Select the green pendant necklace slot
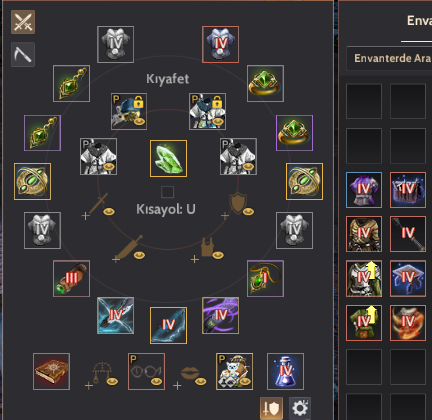This screenshot has width=432, height=420. coord(265,279)
